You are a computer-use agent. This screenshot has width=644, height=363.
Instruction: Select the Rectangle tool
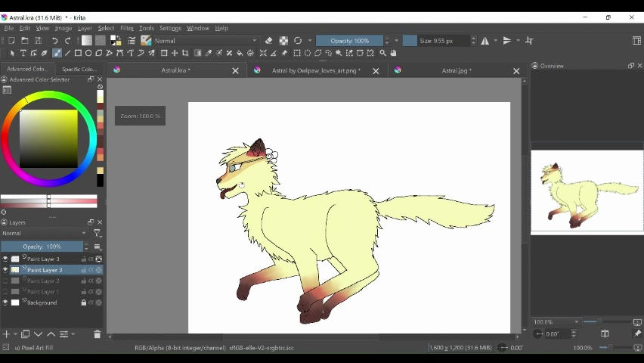click(x=78, y=53)
